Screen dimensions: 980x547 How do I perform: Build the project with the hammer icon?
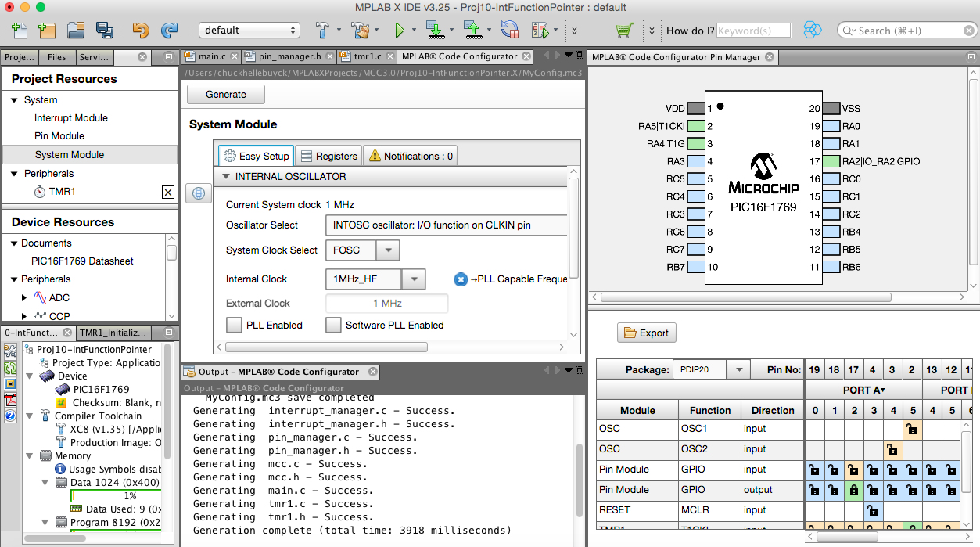coord(322,30)
